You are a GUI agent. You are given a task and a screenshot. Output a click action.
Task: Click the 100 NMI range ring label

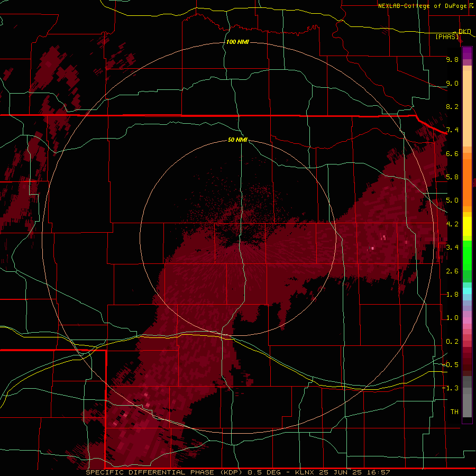pos(237,42)
